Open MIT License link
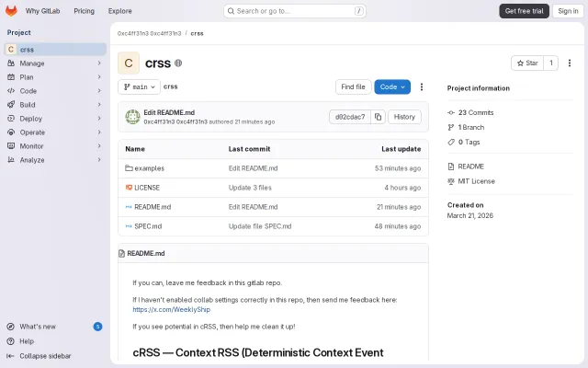Screen dimensions: 588x368 (x=476, y=181)
